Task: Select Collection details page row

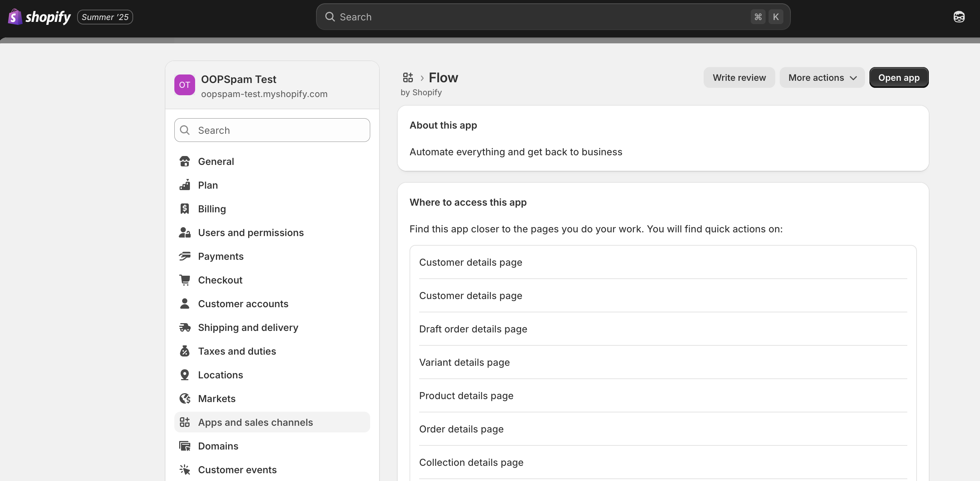Action: click(x=663, y=462)
